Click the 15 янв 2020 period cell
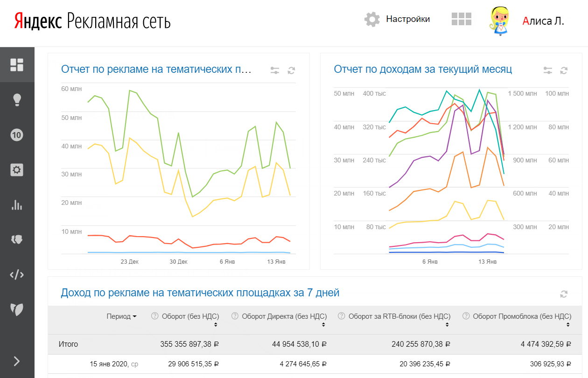This screenshot has width=588, height=378. tap(114, 364)
